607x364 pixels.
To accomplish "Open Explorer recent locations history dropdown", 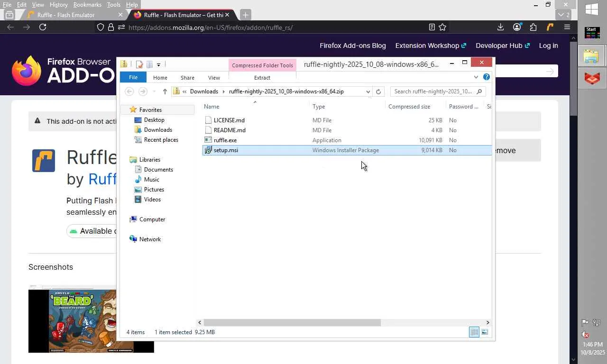I will click(x=154, y=91).
